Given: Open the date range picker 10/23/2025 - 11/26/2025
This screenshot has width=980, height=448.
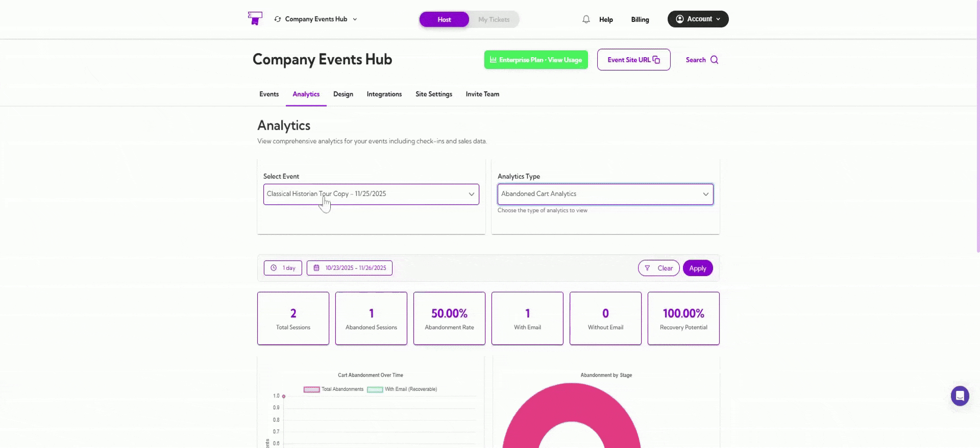Looking at the screenshot, I should pyautogui.click(x=350, y=268).
